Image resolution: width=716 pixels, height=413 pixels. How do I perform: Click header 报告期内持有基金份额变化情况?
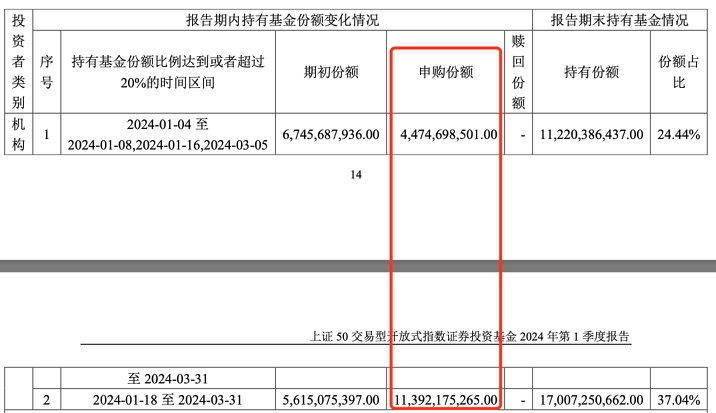(282, 21)
